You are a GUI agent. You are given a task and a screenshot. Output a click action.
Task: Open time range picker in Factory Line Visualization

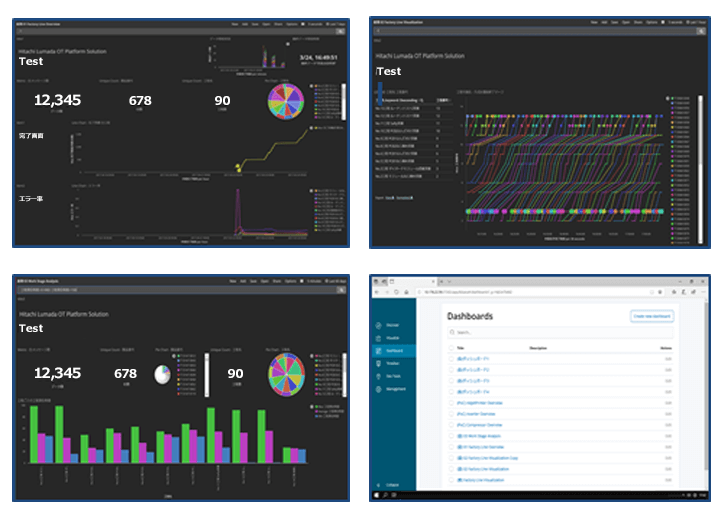[x=697, y=22]
